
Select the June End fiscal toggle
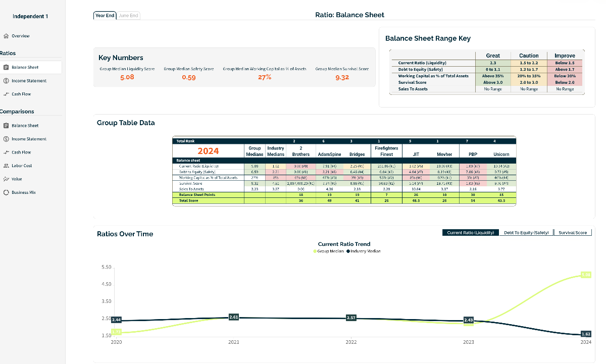coord(128,15)
